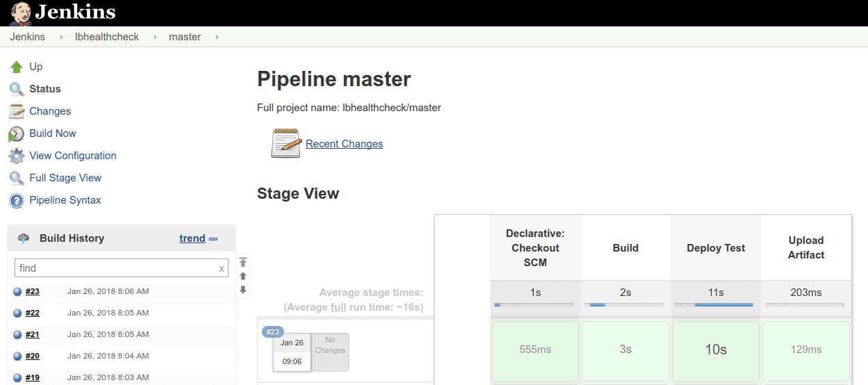Open the Recent Changes link
868x385 pixels.
pyautogui.click(x=344, y=144)
